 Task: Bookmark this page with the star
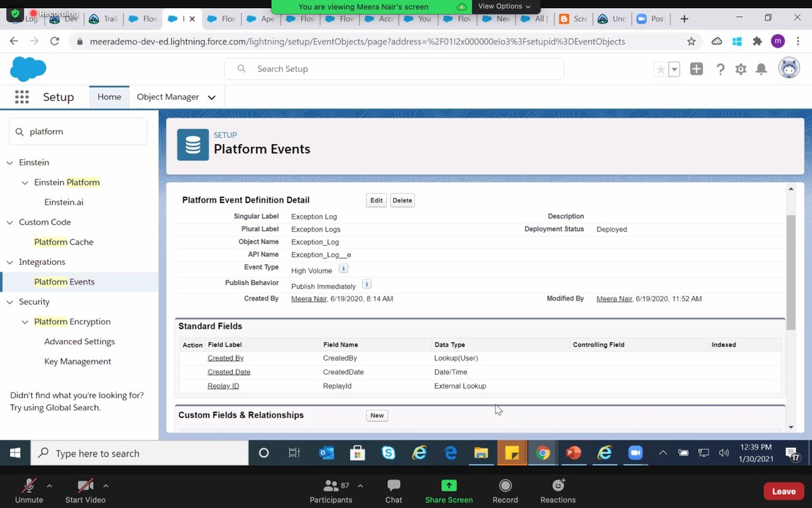pyautogui.click(x=691, y=41)
